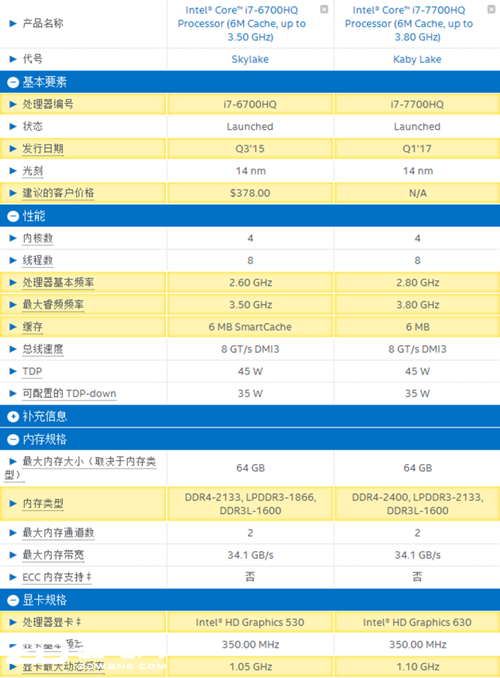Click the arrow beside 处理器显卡
The height and width of the screenshot is (678, 500).
(13, 623)
